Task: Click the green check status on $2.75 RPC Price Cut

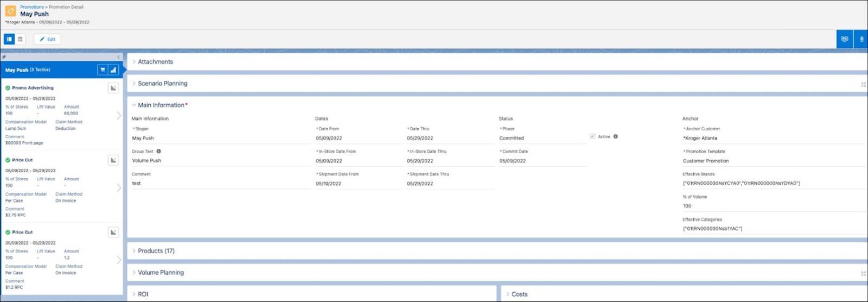Action: [x=8, y=160]
